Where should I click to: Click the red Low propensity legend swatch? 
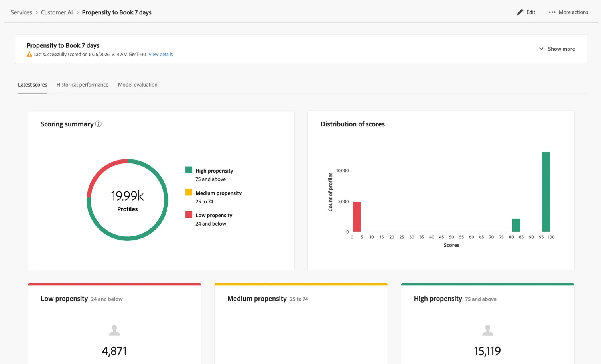pos(189,214)
